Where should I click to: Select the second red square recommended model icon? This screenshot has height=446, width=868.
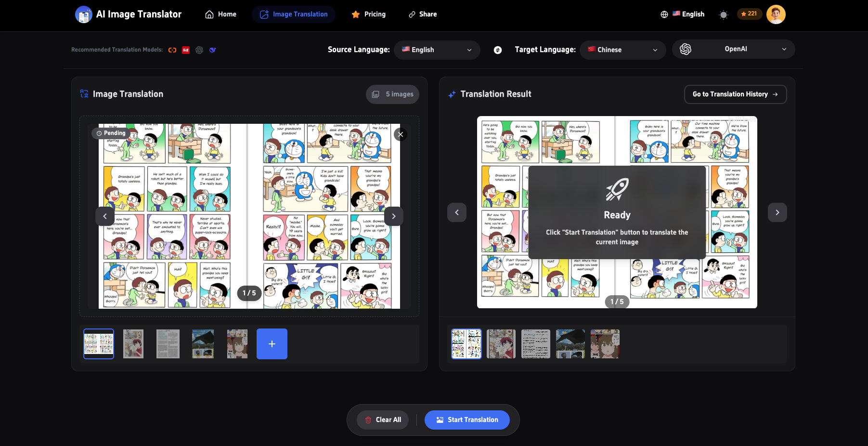point(186,50)
